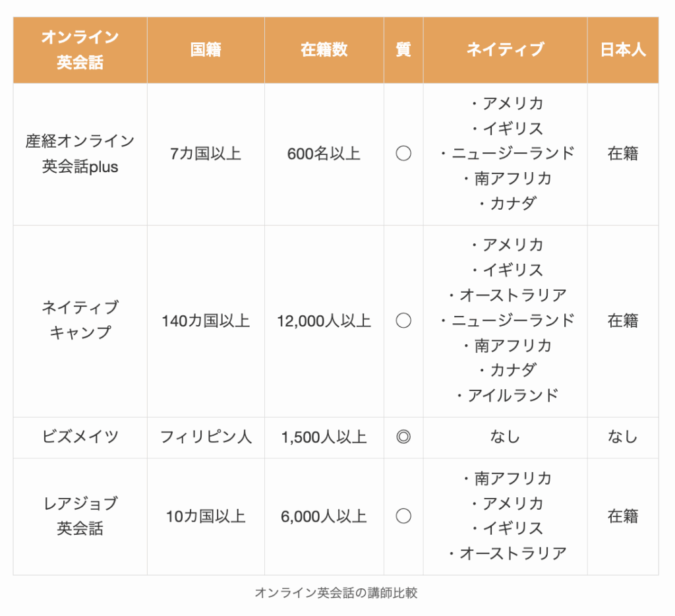Select the 産経オンライン英会話plus row name
Image resolution: width=675 pixels, height=616 pixels.
coord(80,154)
